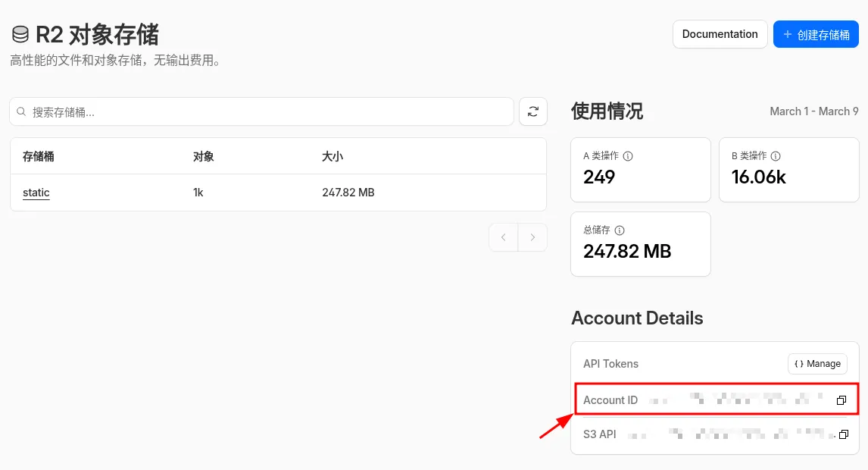The width and height of the screenshot is (868, 470).
Task: Click the magnifier icon in search box
Action: (x=21, y=112)
